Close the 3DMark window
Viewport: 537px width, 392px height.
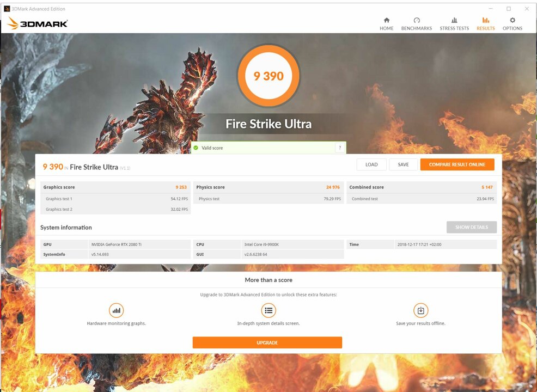[527, 9]
